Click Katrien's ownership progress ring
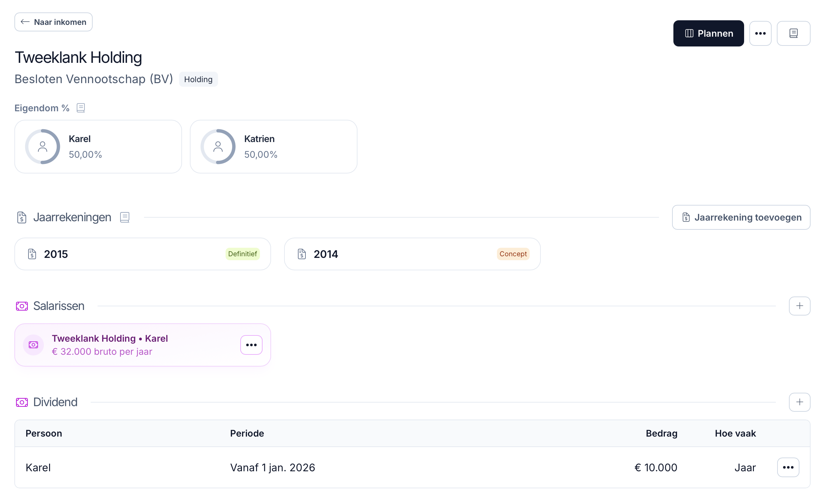 pos(218,147)
